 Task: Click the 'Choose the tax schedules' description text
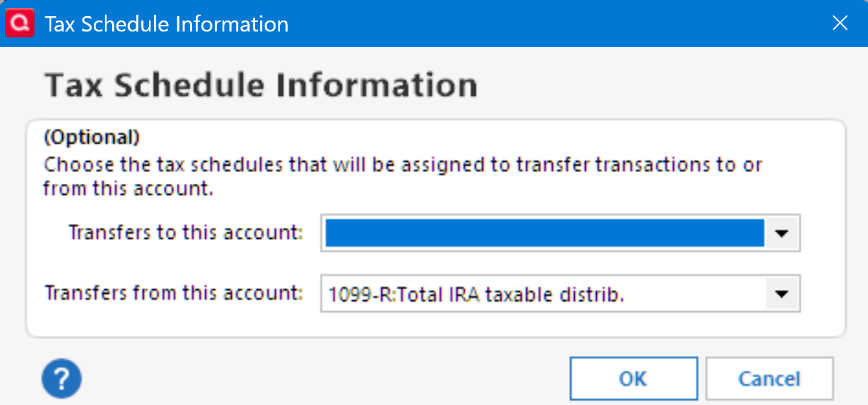403,164
